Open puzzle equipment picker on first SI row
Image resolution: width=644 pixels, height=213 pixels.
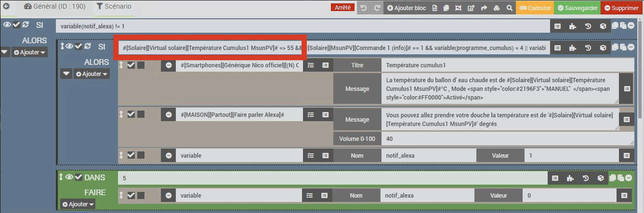click(572, 26)
